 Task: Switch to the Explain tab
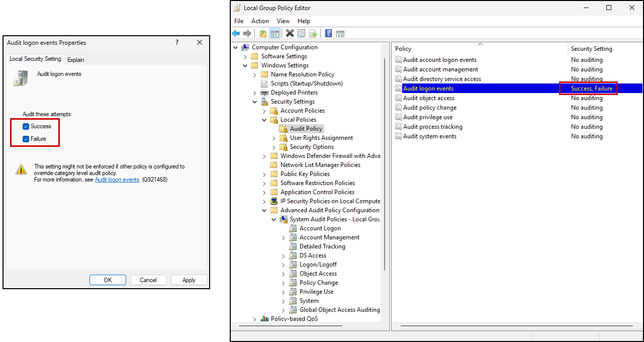76,59
